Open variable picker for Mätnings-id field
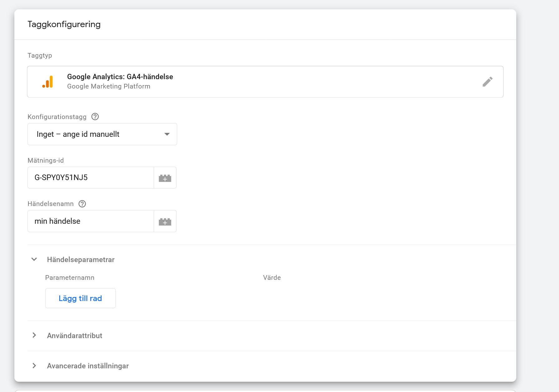Image resolution: width=559 pixels, height=392 pixels. tap(165, 178)
